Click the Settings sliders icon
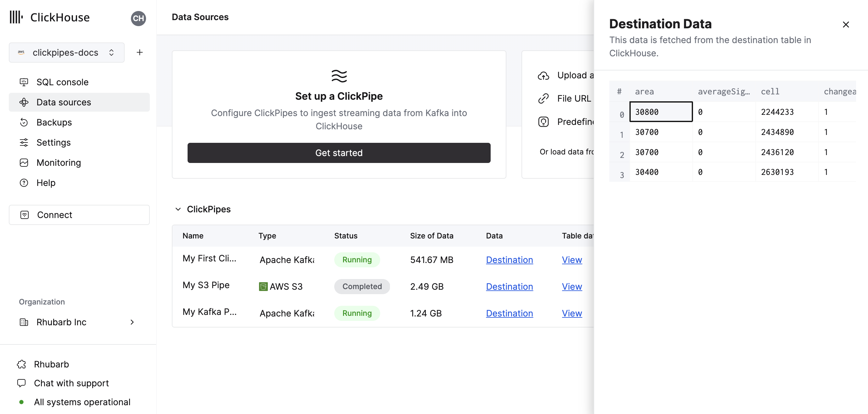The image size is (868, 414). (24, 143)
